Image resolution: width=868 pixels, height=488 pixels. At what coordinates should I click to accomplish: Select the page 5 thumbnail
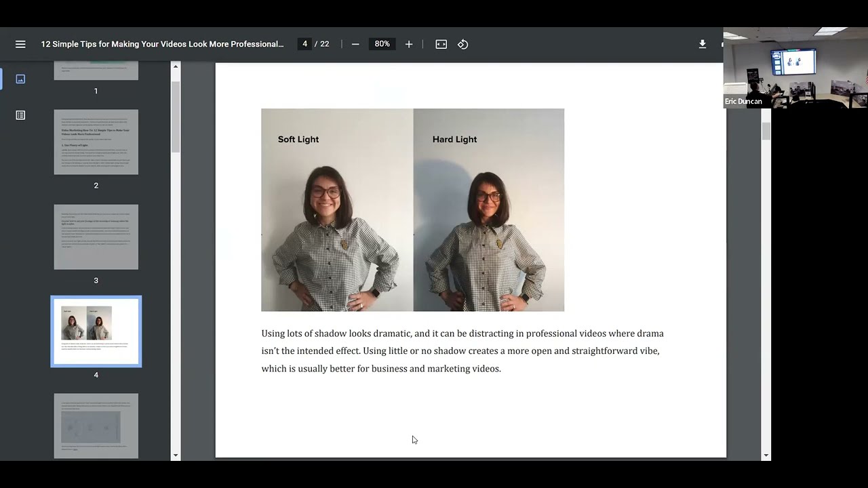(x=96, y=426)
